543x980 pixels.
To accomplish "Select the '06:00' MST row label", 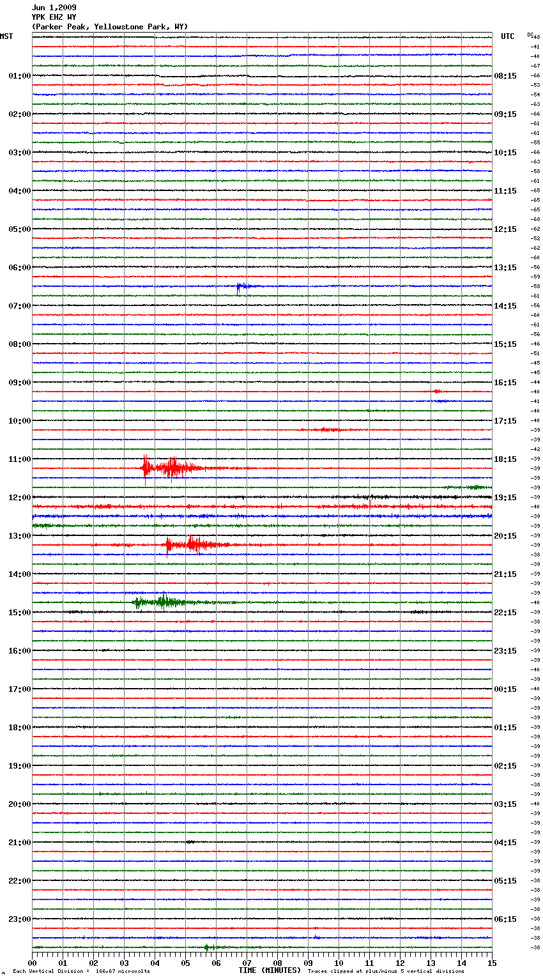I will (20, 268).
